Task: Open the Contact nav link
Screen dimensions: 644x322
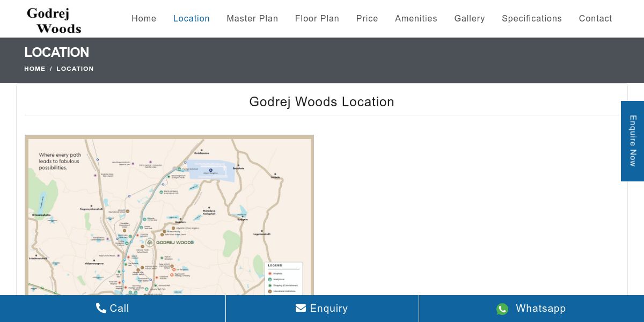Action: 595,18
